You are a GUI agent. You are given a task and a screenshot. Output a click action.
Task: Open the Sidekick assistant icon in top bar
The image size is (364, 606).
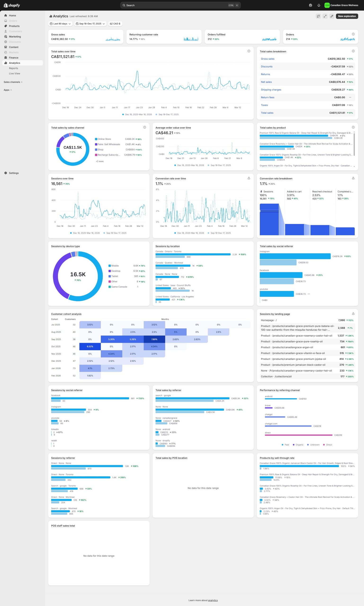coord(310,5)
